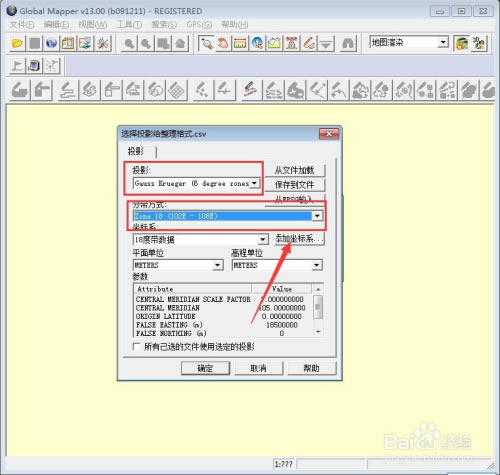The height and width of the screenshot is (475, 500).
Task: Click the gray unload-all square icon
Action: [x=34, y=43]
